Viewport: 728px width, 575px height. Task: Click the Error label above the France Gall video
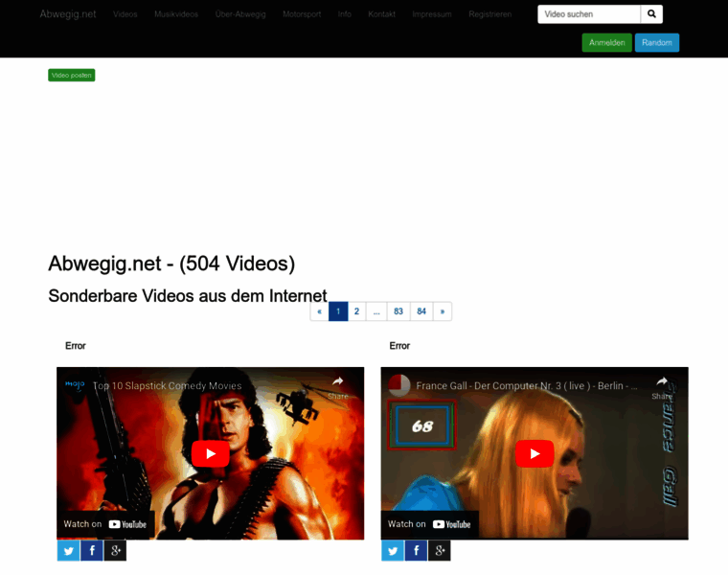click(399, 346)
